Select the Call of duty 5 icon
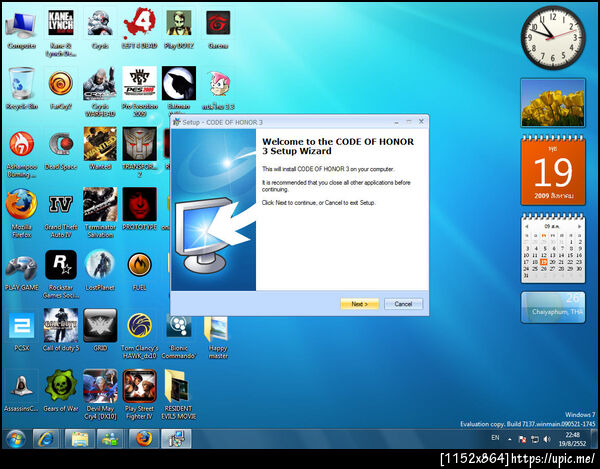The width and height of the screenshot is (600, 469). 61,330
